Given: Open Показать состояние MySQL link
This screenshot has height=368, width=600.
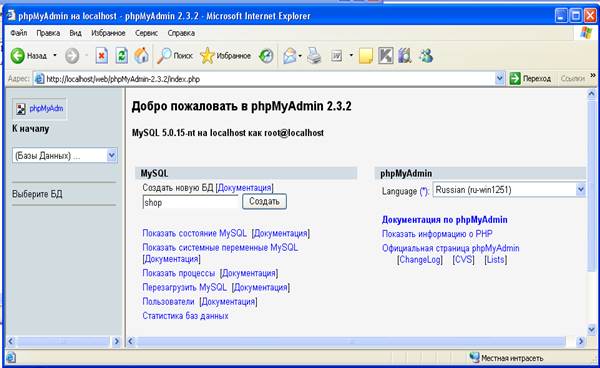Looking at the screenshot, I should (x=194, y=233).
